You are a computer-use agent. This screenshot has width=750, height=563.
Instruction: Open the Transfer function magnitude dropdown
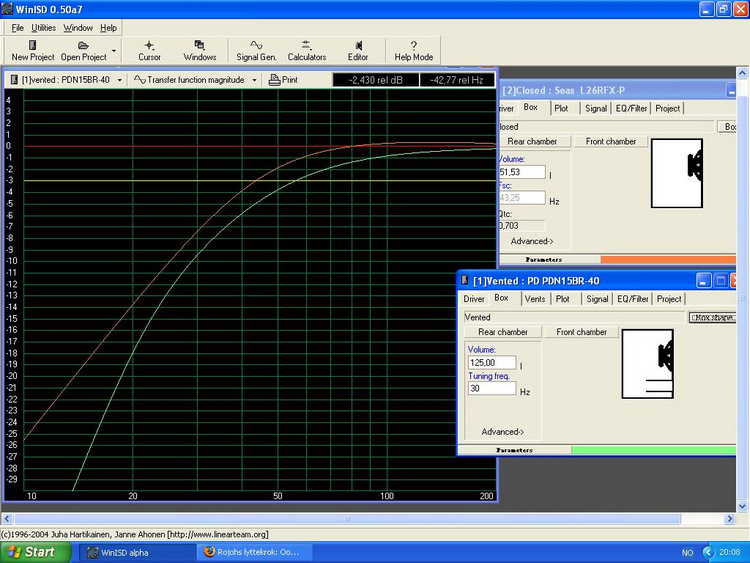pos(197,79)
